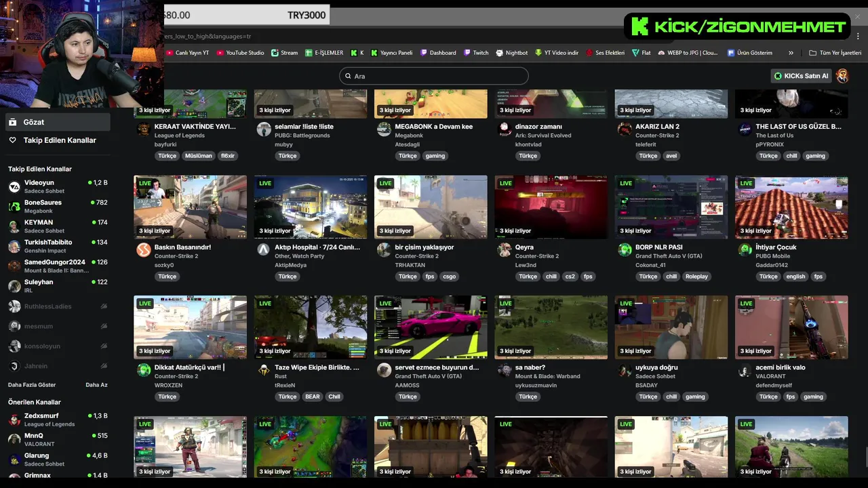Open the servet ezmece buyurun stream thumbnail
868x488 pixels.
pyautogui.click(x=431, y=327)
